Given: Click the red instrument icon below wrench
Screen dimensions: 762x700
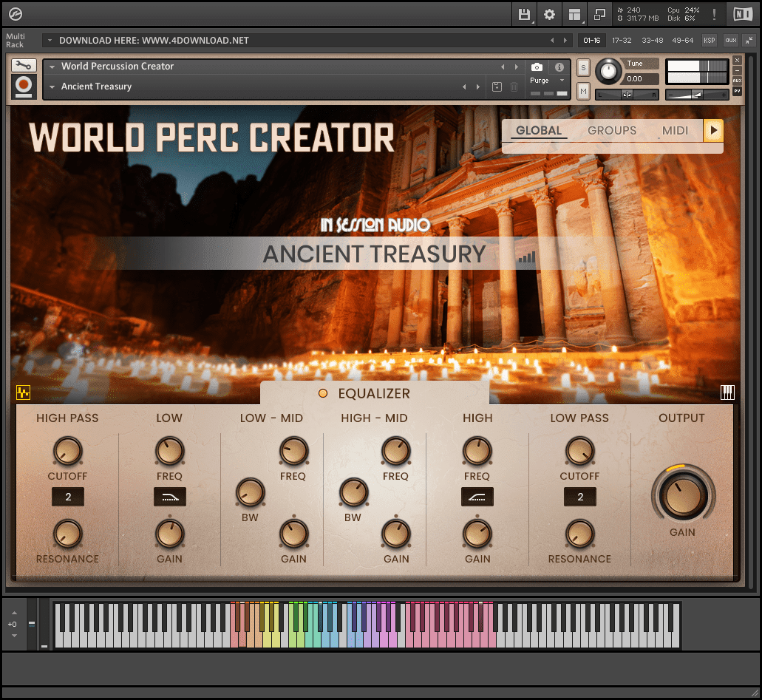Looking at the screenshot, I should pos(24,86).
